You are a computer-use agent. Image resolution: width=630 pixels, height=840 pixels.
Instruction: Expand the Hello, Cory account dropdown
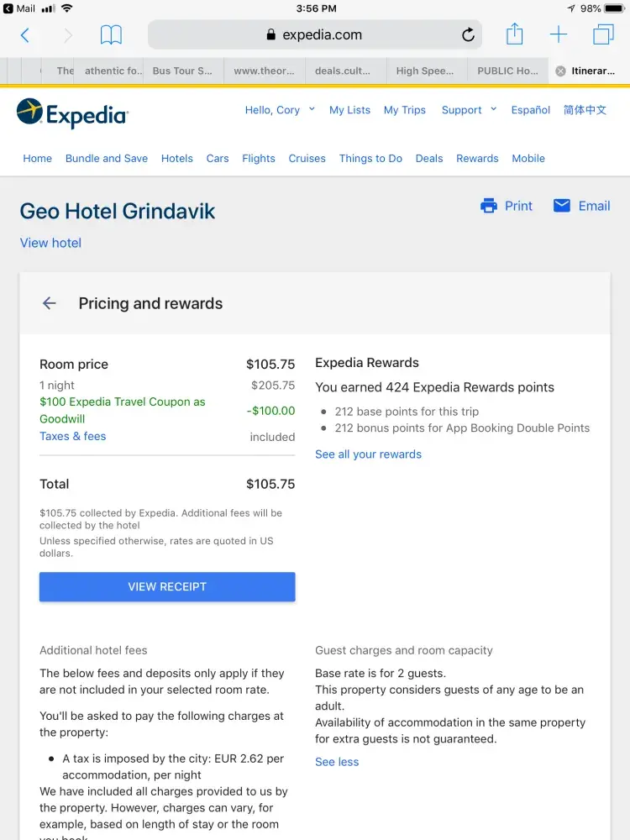pyautogui.click(x=280, y=110)
